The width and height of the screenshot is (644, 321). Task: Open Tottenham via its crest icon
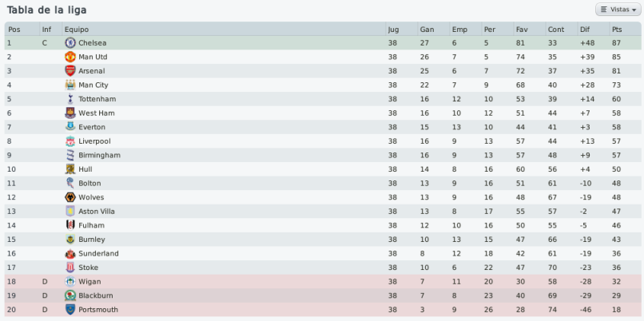click(x=70, y=99)
